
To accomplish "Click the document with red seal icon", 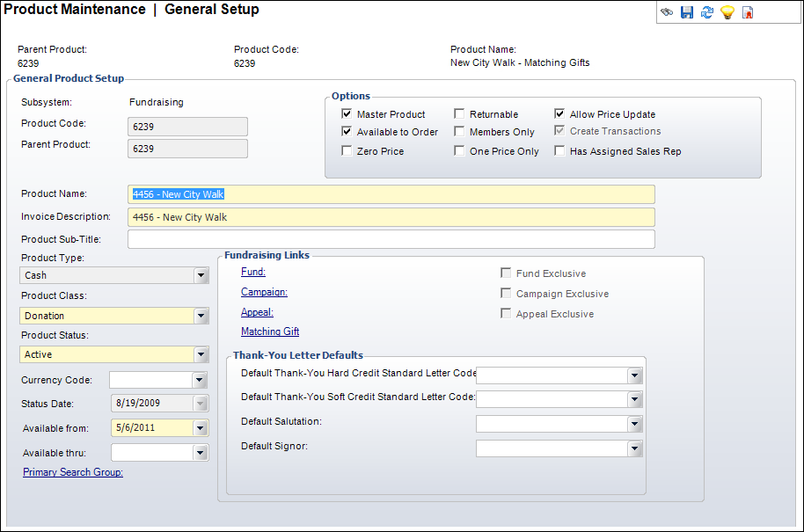I will 748,12.
